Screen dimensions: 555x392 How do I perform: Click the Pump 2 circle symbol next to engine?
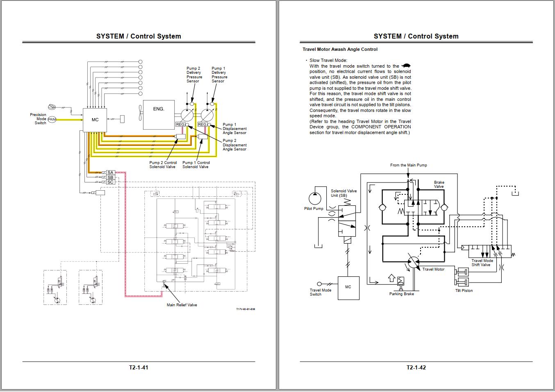click(187, 115)
